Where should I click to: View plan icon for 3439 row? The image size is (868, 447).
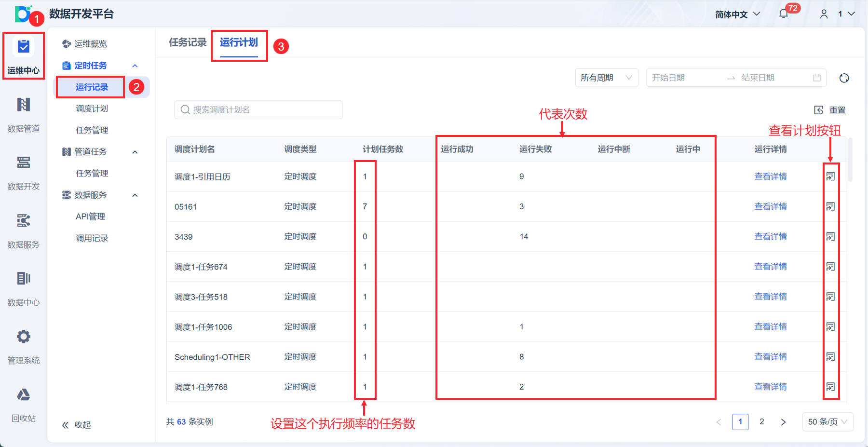coord(830,236)
